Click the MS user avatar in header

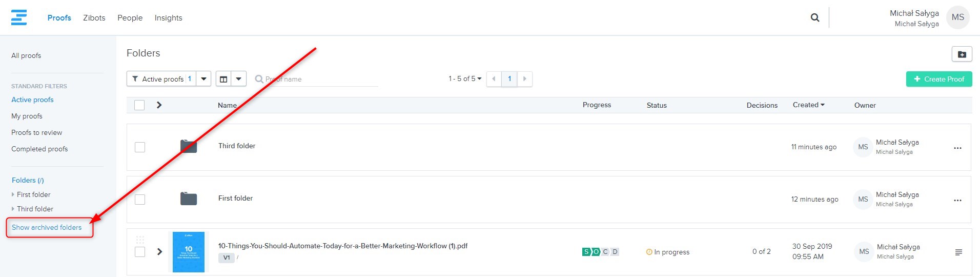957,17
